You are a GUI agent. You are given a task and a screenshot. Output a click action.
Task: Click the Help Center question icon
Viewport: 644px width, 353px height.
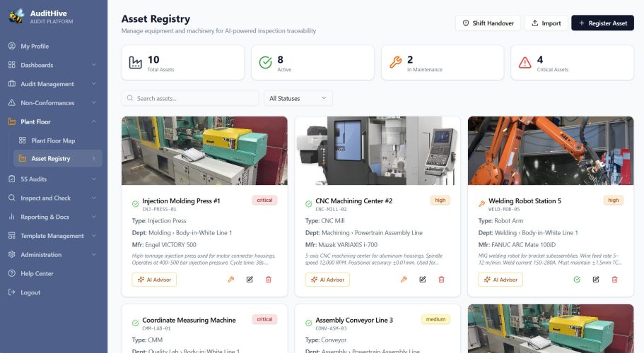tap(12, 273)
